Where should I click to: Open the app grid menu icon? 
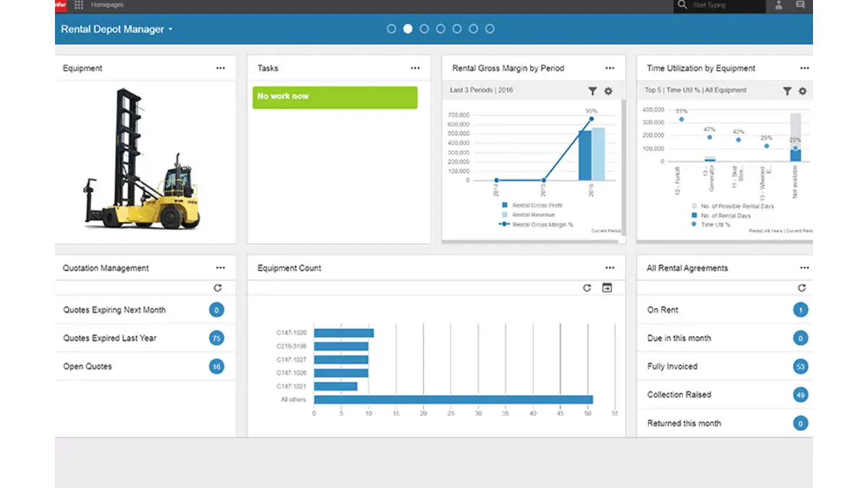tap(79, 5)
